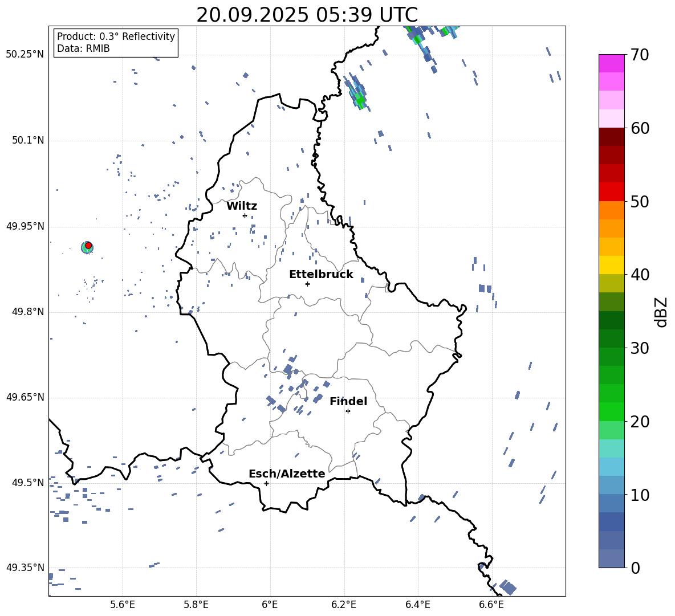
Task: Click the 49.8°N latitude label
Action: tap(28, 311)
